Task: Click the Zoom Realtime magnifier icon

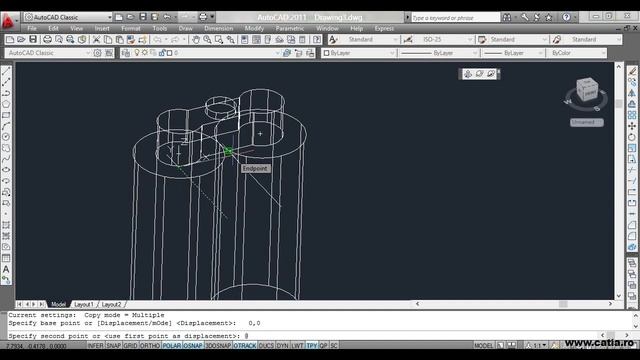Action: [x=207, y=40]
